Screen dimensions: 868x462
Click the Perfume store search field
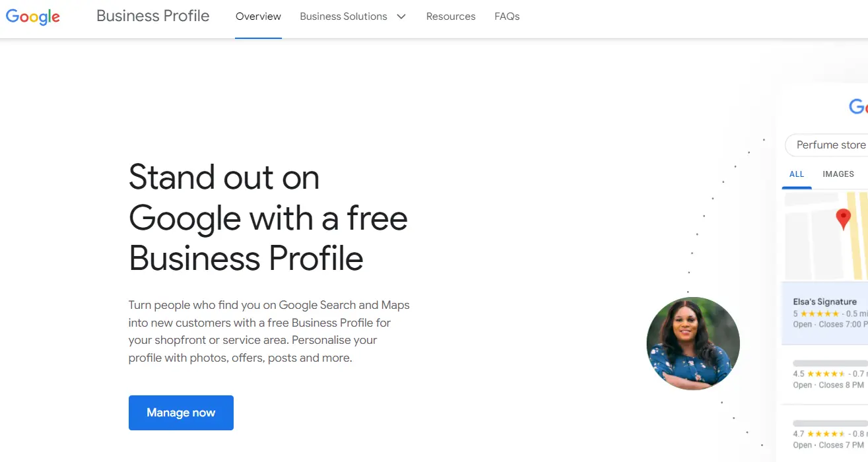830,145
